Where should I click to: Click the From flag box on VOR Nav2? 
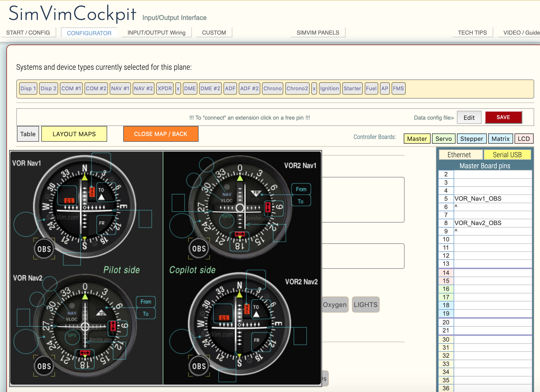coord(146,302)
